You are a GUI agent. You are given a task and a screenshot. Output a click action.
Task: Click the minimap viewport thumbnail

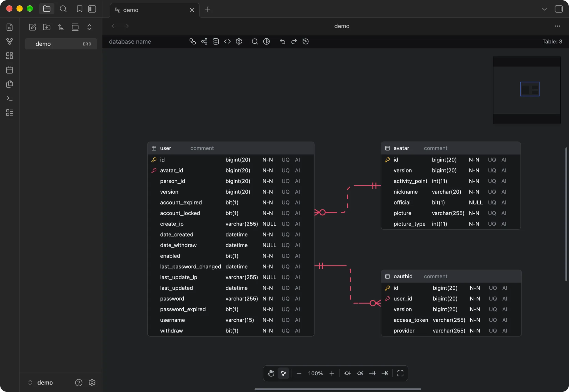(530, 89)
